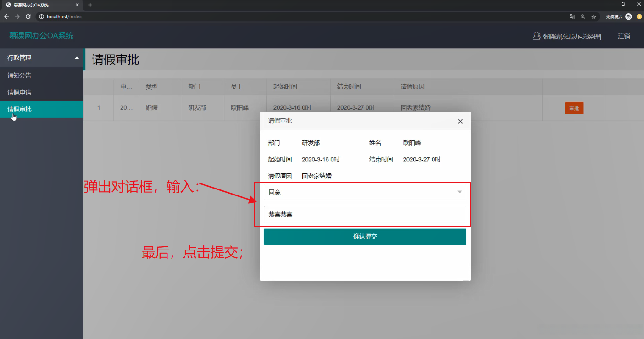Image resolution: width=644 pixels, height=339 pixels.
Task: Click the orange 审批 button
Action: (x=574, y=108)
